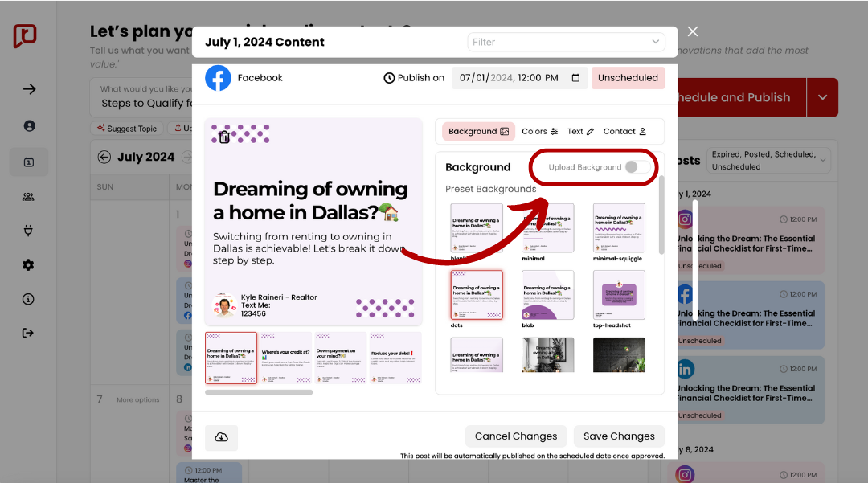The height and width of the screenshot is (483, 868).
Task: Go to previous month arrow beside July 2024
Action: point(104,158)
